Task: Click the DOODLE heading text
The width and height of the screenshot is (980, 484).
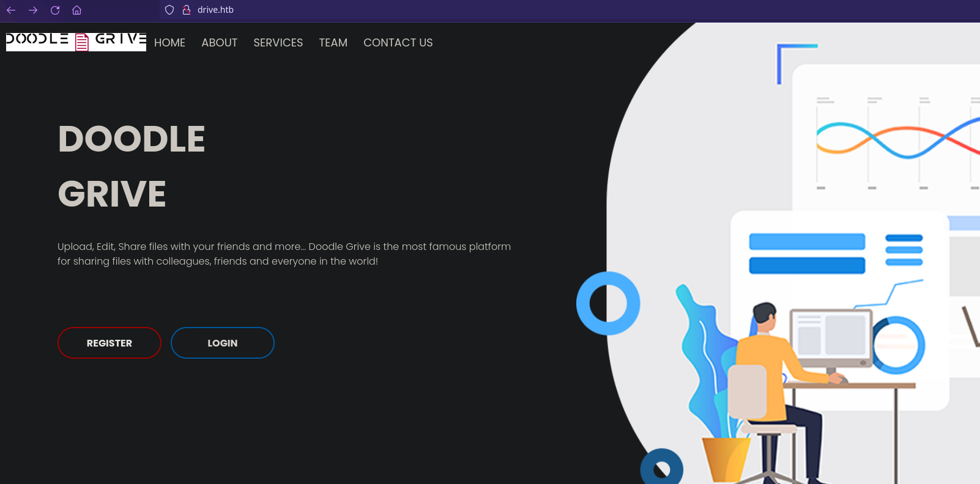Action: pos(132,139)
